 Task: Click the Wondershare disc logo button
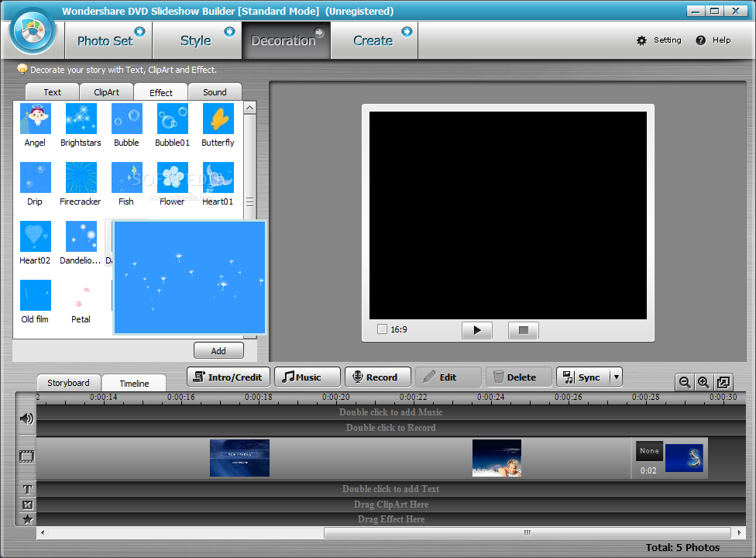33,32
